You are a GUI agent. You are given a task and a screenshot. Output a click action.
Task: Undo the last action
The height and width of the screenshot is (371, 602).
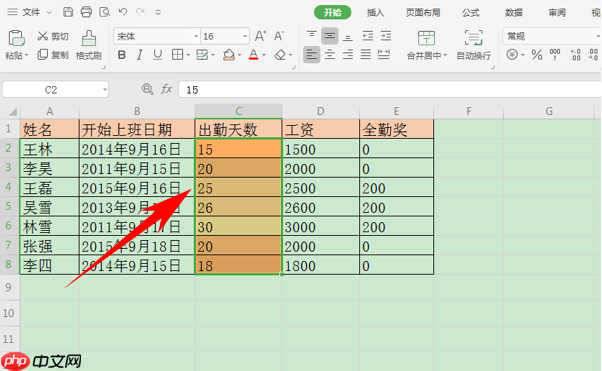click(123, 12)
